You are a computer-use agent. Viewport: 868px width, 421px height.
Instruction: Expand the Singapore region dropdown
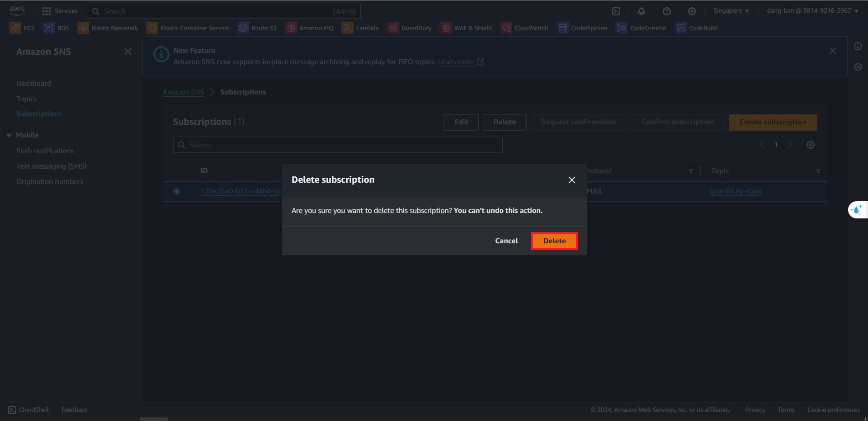pos(731,11)
